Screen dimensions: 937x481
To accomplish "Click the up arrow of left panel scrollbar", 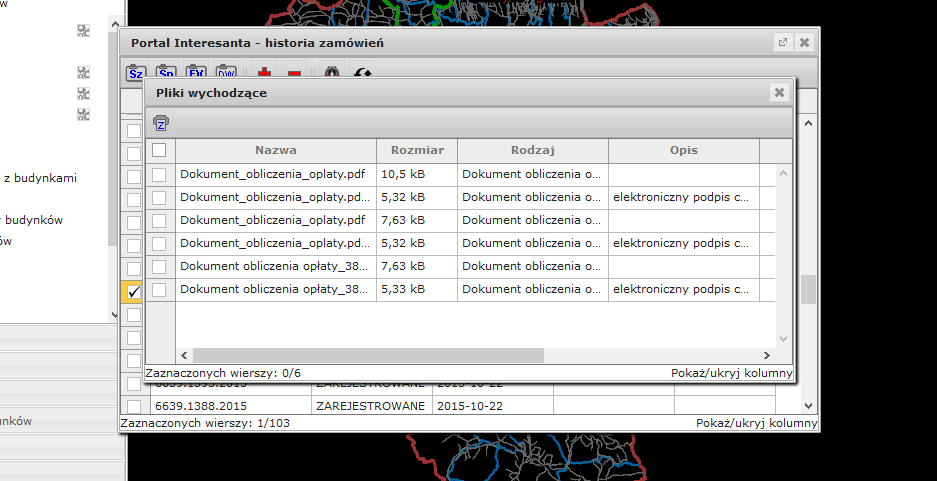I will click(x=115, y=23).
